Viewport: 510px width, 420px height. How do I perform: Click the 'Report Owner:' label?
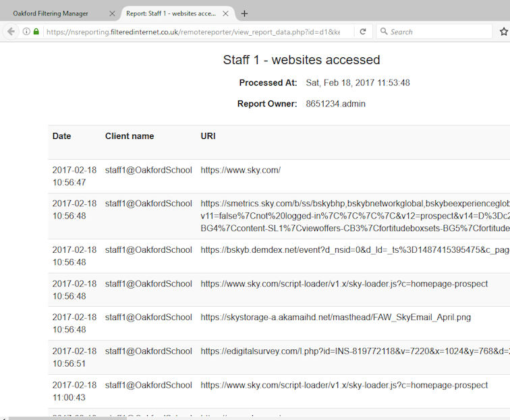pyautogui.click(x=267, y=104)
